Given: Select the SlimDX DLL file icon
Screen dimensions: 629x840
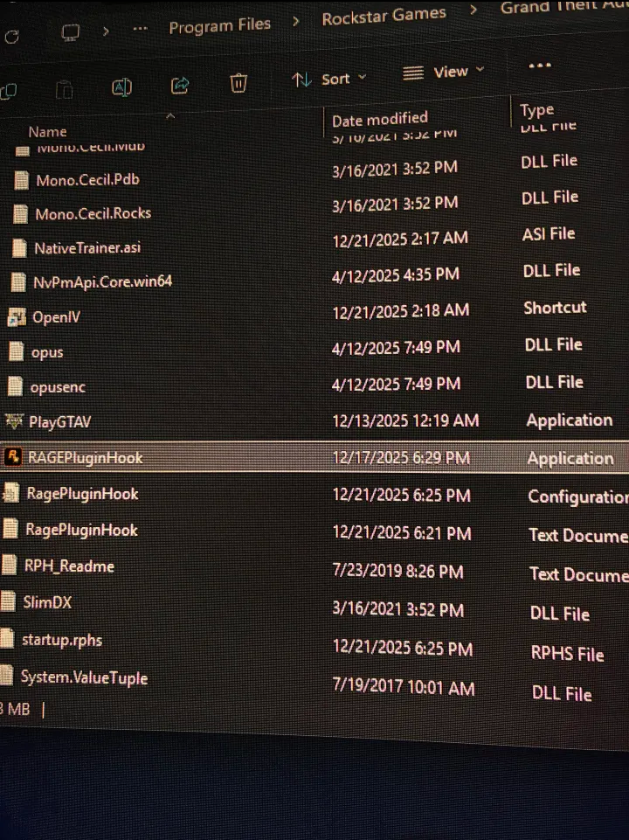Looking at the screenshot, I should pyautogui.click(x=8, y=600).
